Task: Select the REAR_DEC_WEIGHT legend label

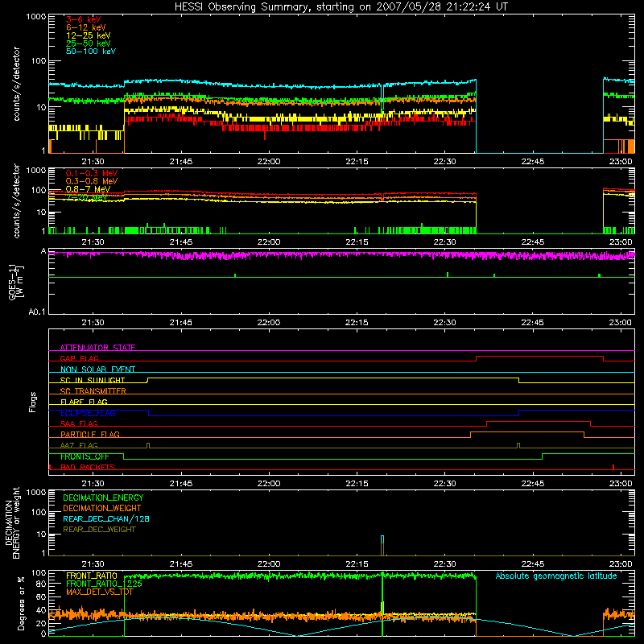Action: coord(99,530)
